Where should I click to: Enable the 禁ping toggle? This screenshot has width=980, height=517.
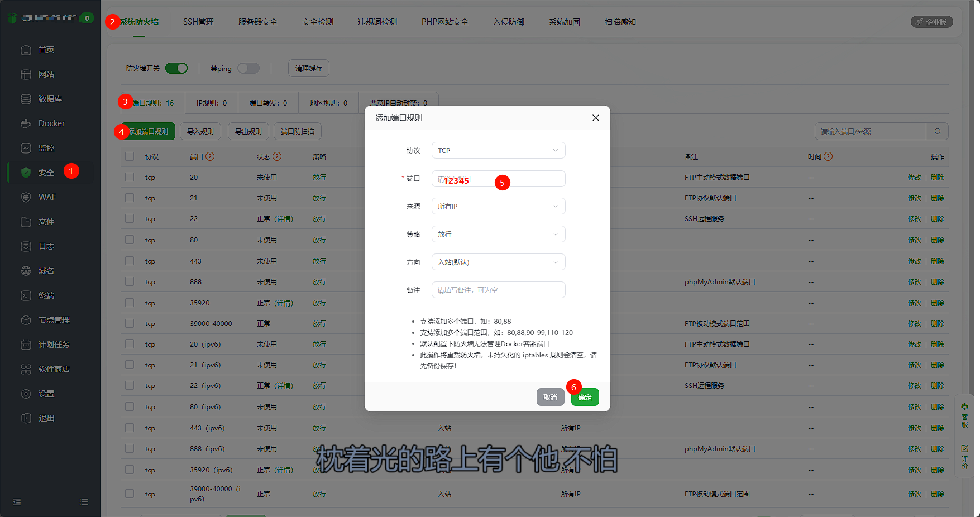248,68
